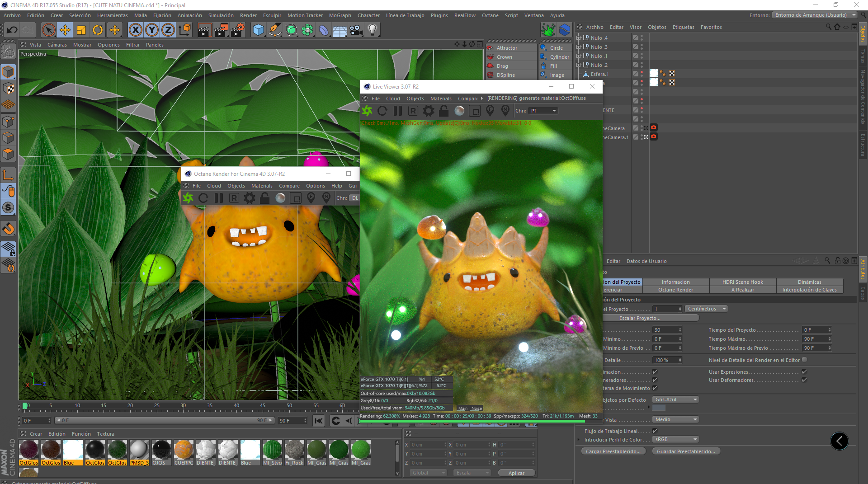Viewport: 868px width, 484px height.
Task: Switch to Octane Render attribute tab
Action: pyautogui.click(x=675, y=290)
